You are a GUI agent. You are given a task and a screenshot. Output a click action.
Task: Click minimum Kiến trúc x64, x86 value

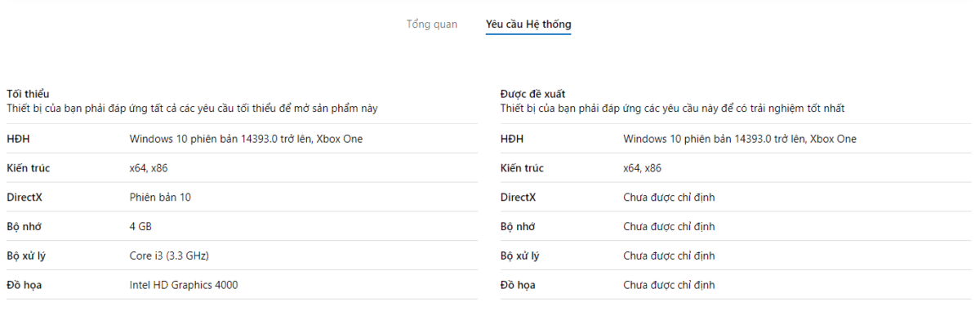149,168
